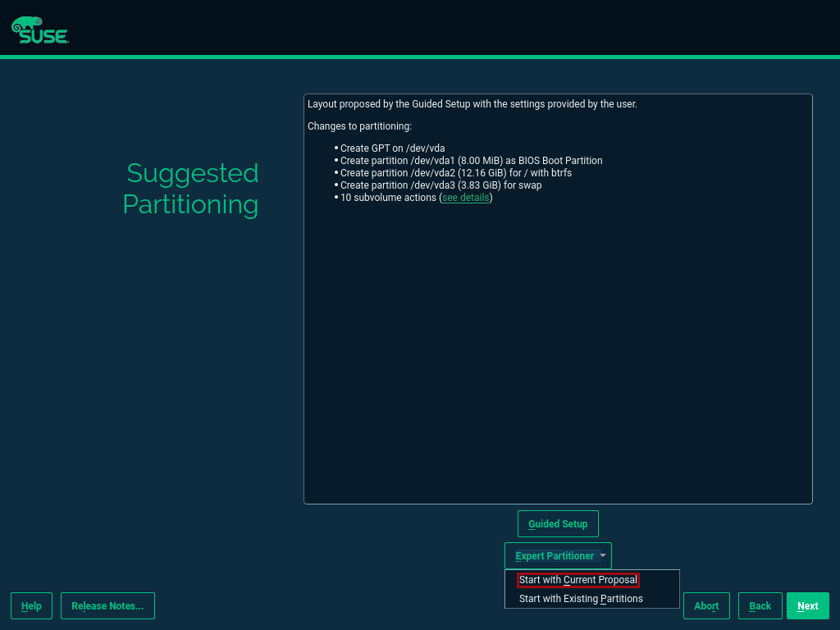Click the subvolume actions details link
Image resolution: width=840 pixels, height=630 pixels.
click(x=464, y=198)
